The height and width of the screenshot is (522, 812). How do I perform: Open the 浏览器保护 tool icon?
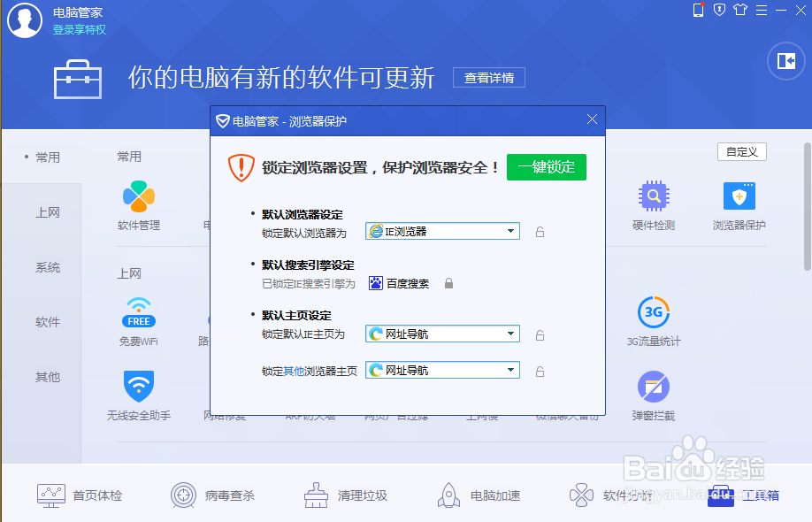(739, 196)
